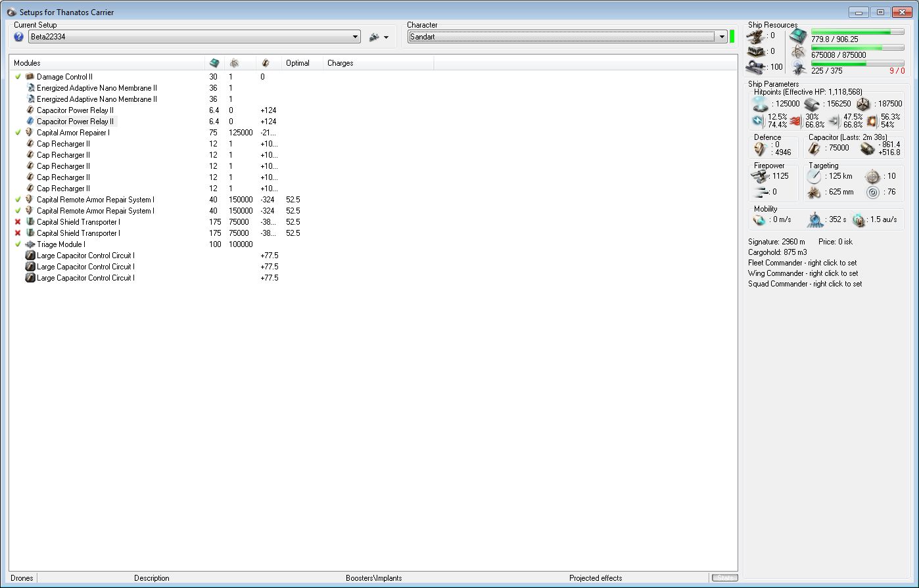The image size is (919, 588).
Task: Click the powergrid icon beside 675008 / 875000
Action: tap(798, 51)
